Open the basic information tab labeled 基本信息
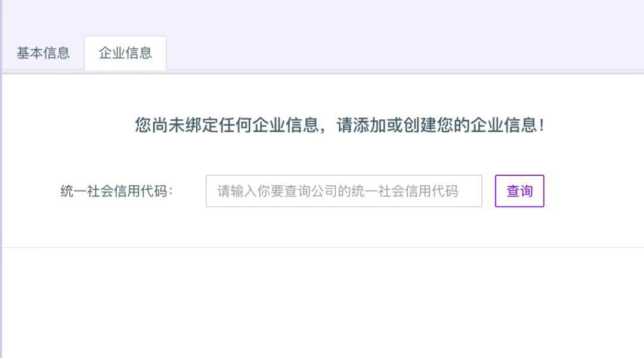 click(43, 53)
